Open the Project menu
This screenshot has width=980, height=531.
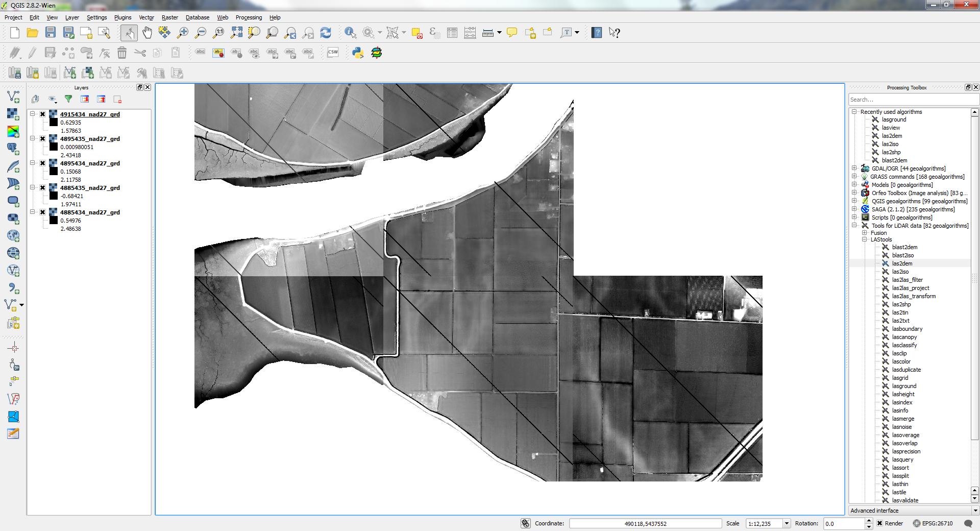point(13,17)
